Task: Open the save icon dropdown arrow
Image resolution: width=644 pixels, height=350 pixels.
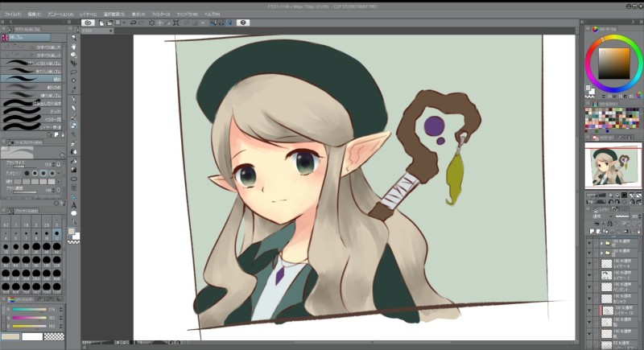Action: tap(124, 23)
